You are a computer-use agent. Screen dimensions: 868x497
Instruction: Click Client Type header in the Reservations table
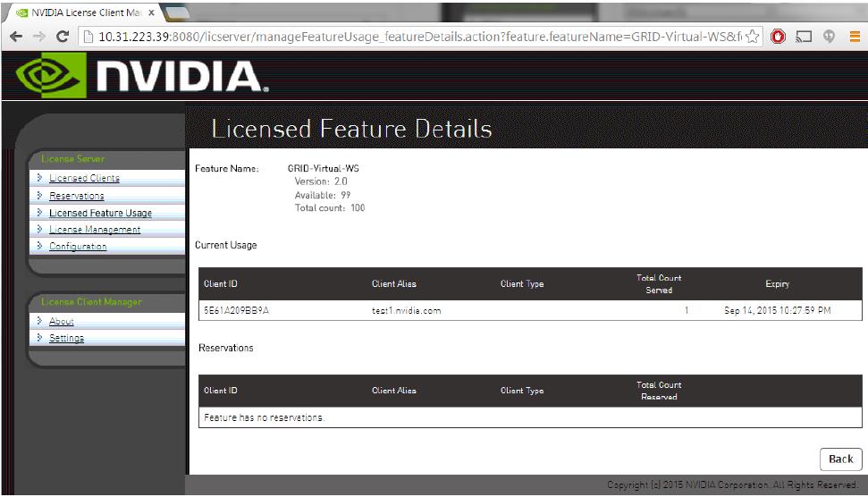522,391
